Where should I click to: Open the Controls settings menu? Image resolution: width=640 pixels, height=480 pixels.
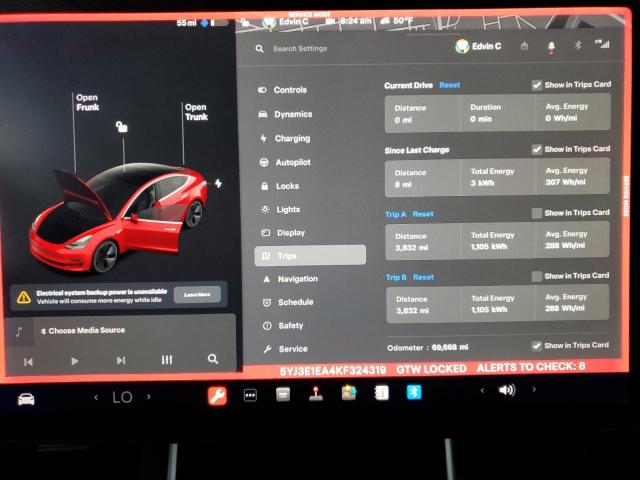click(282, 90)
